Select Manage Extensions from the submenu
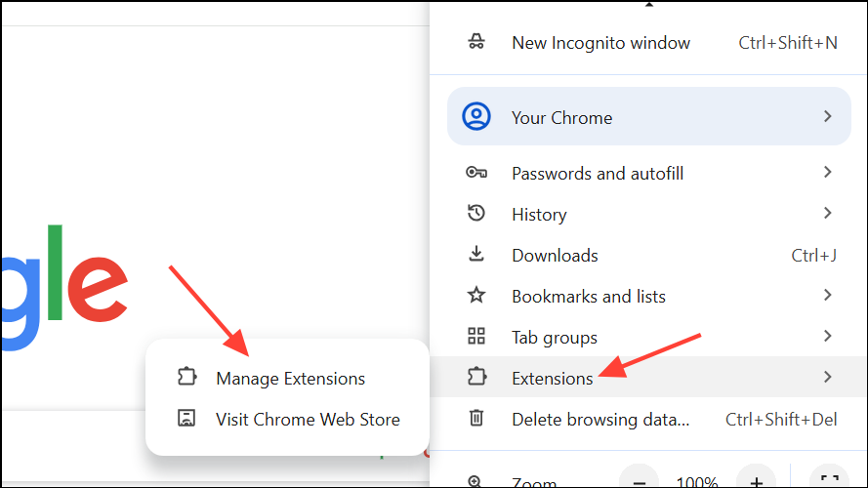This screenshot has height=488, width=868. point(290,378)
